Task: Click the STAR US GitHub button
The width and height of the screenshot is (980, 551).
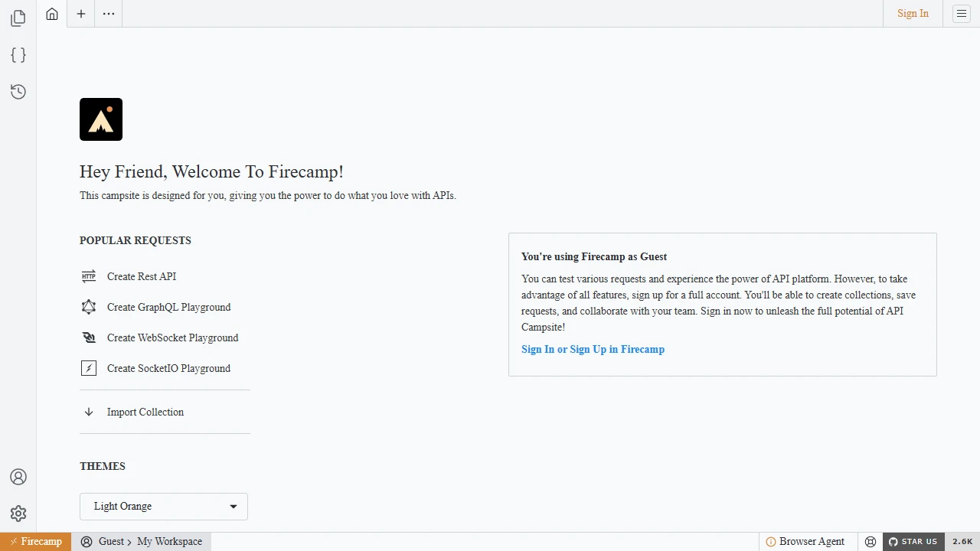Action: pyautogui.click(x=913, y=541)
